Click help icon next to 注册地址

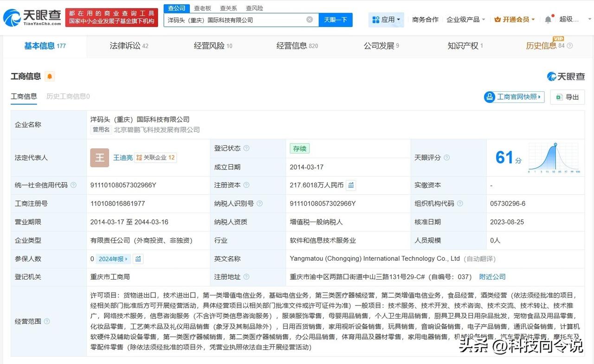pyautogui.click(x=246, y=277)
